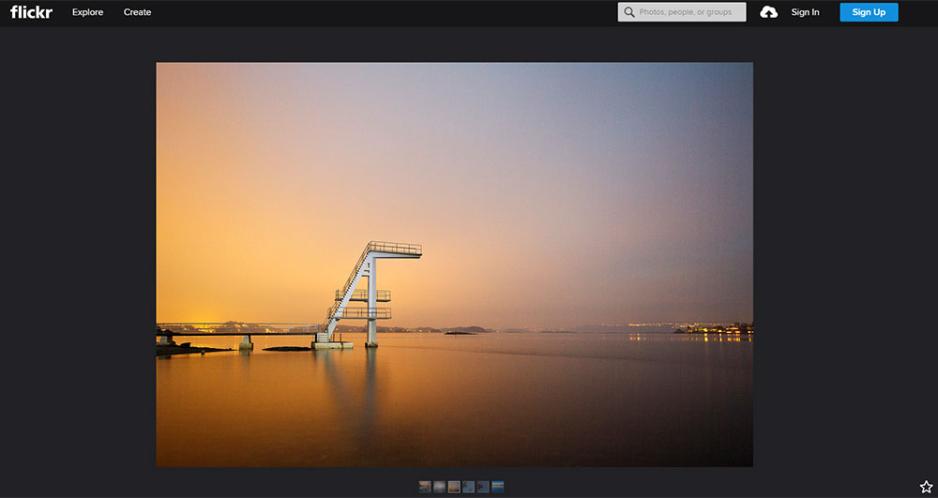Click the upload cloud icon
The width and height of the screenshot is (938, 498).
768,12
